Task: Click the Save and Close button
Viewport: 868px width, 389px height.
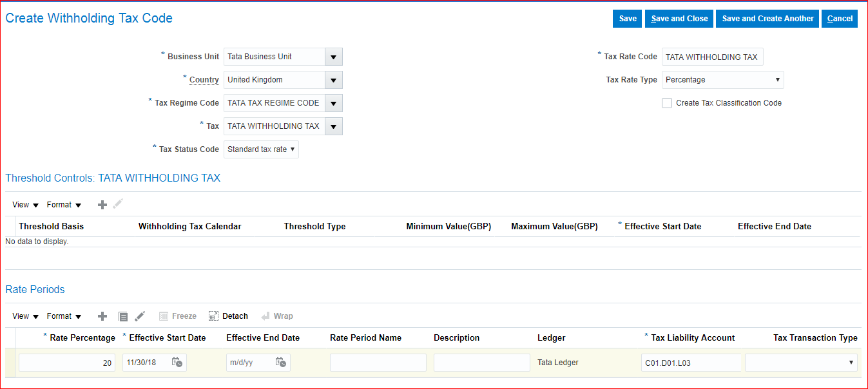Action: 679,19
